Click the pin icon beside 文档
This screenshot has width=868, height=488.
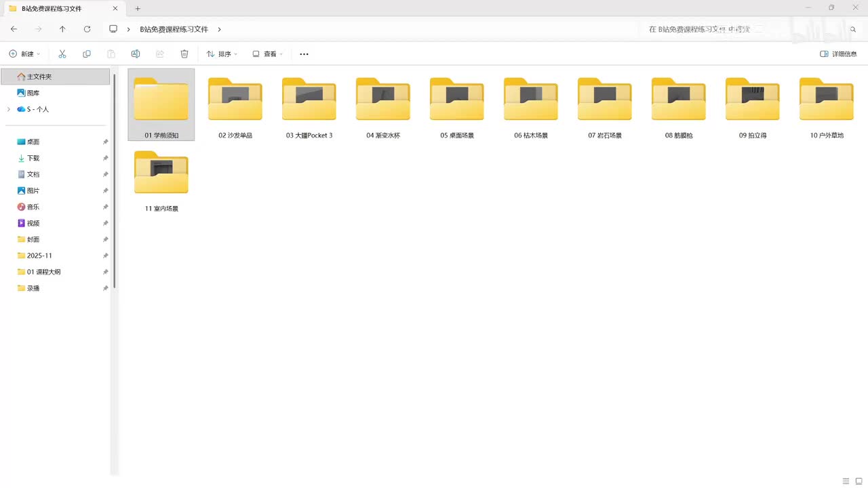pyautogui.click(x=105, y=174)
